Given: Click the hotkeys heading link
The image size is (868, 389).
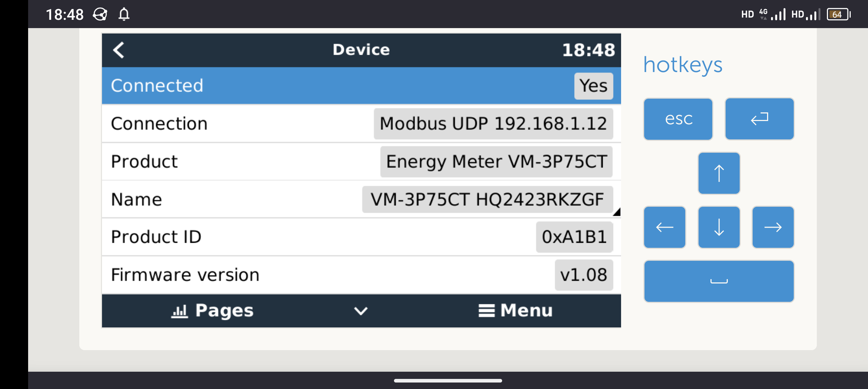Looking at the screenshot, I should pos(683,65).
